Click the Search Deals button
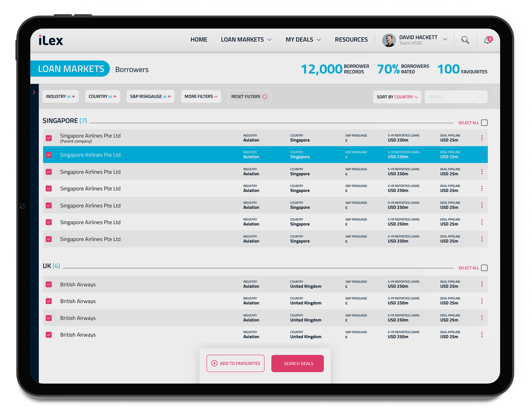Viewport: 532px width, 418px height. coord(297,363)
